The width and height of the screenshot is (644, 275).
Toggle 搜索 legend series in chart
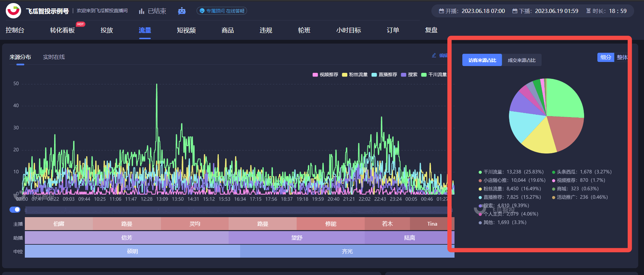[x=409, y=75]
